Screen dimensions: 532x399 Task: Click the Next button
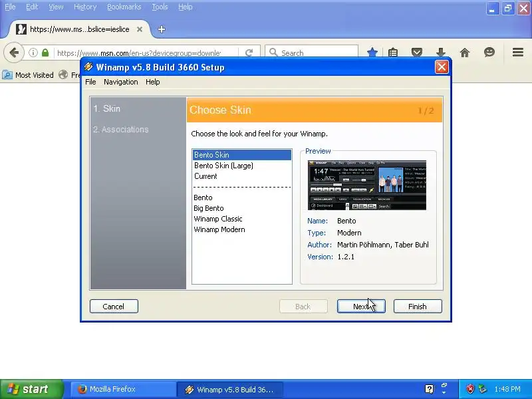click(x=361, y=307)
